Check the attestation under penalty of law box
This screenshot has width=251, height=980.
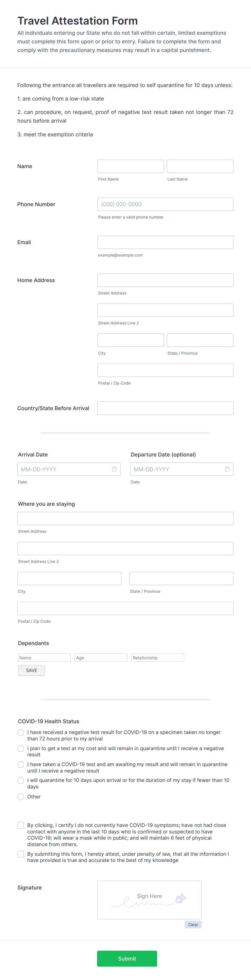21,854
